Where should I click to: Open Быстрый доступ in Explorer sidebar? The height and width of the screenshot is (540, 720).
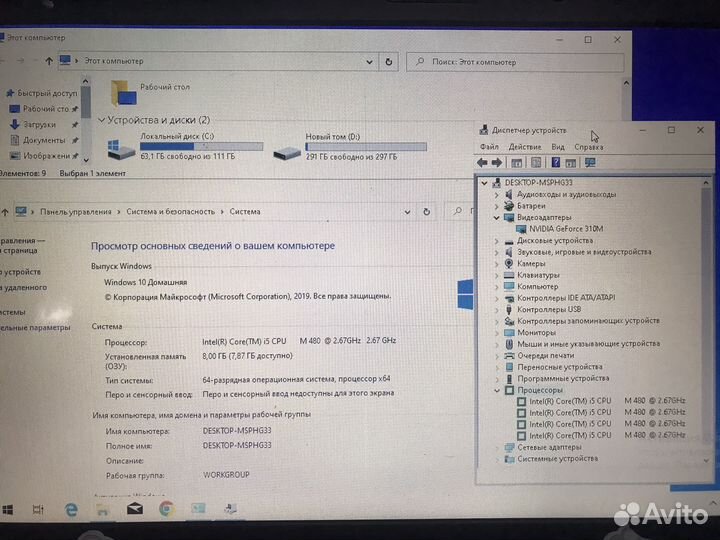coord(42,93)
